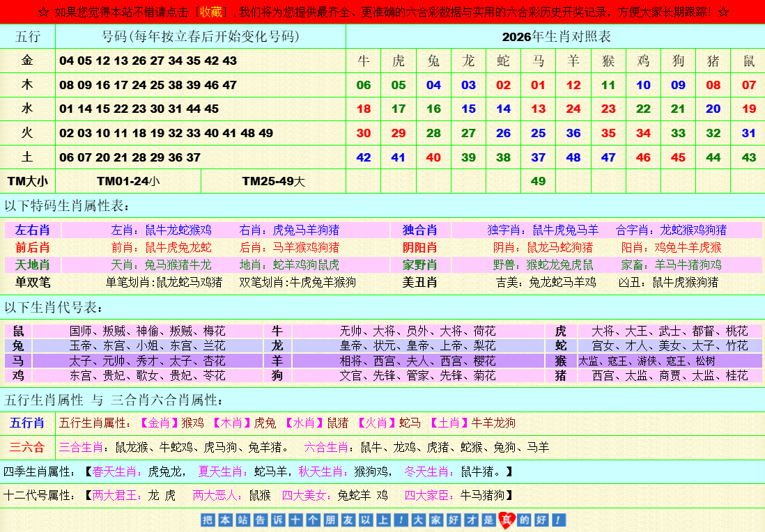This screenshot has height=532, width=765.
Task: Select the TM01-24小 cell
Action: point(127,182)
